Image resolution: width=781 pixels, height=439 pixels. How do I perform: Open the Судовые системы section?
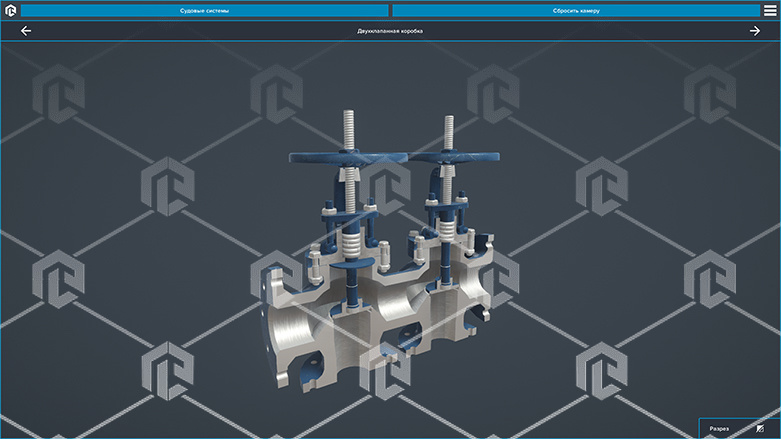204,10
